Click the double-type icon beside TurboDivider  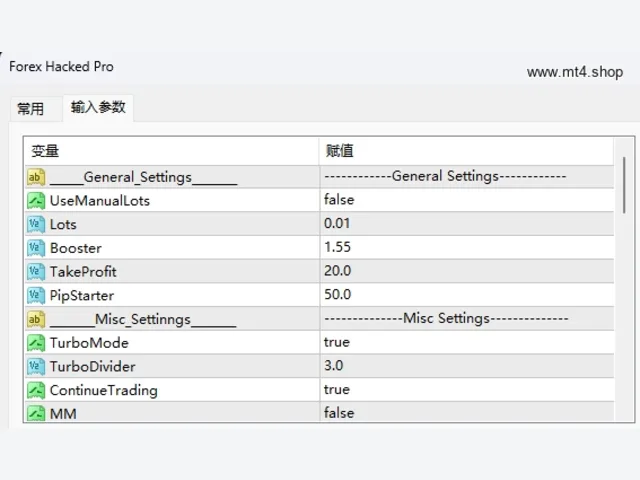[x=36, y=367]
